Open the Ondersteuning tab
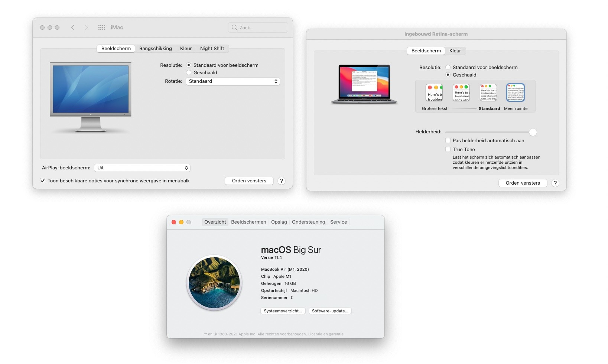608x364 pixels. (x=308, y=222)
